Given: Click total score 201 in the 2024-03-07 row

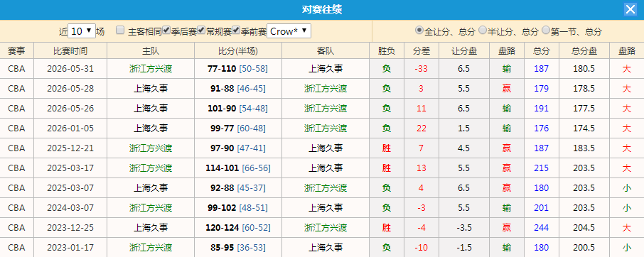Looking at the screenshot, I should 542,208.
